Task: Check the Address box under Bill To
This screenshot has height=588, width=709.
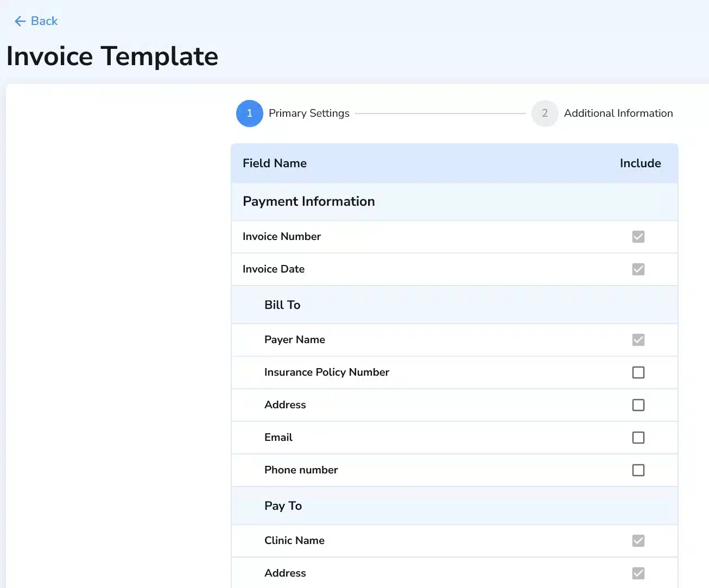Action: coord(638,405)
